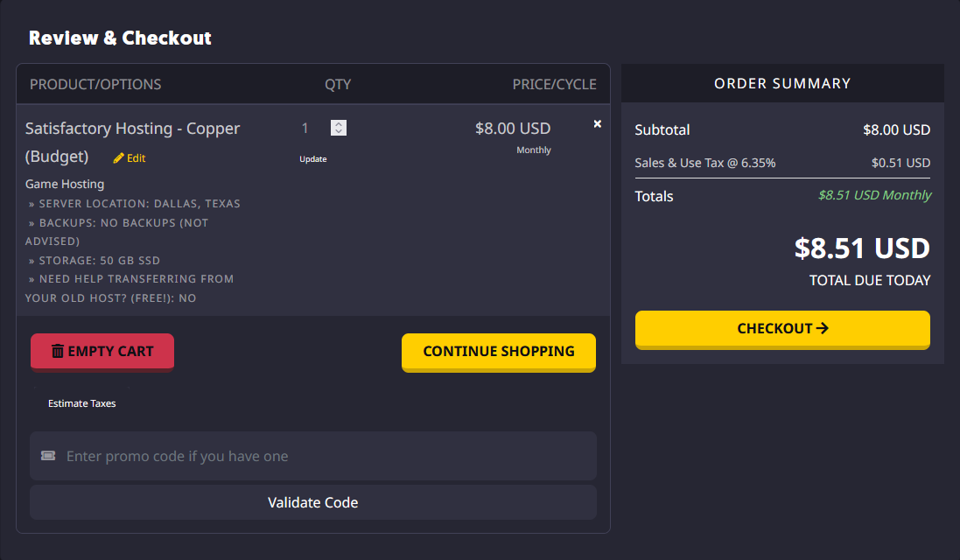Click the $8.51 USD Monthly totals value
The image size is (960, 560).
(875, 195)
